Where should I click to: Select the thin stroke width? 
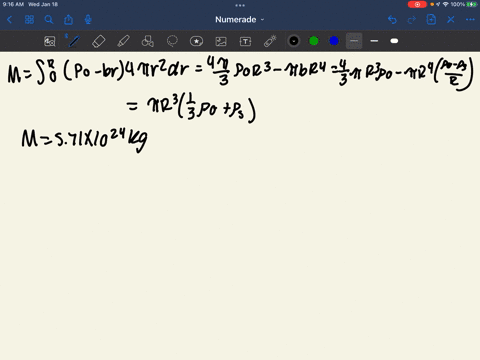coord(354,41)
